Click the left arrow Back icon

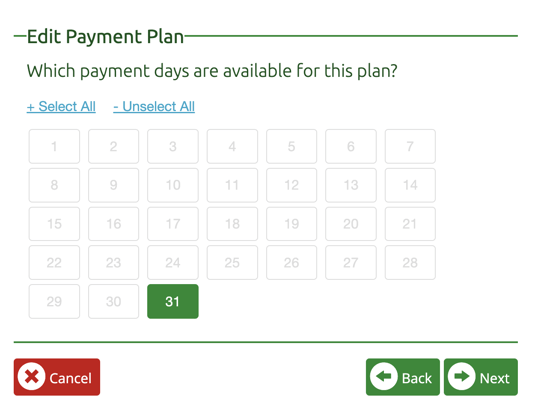click(384, 377)
